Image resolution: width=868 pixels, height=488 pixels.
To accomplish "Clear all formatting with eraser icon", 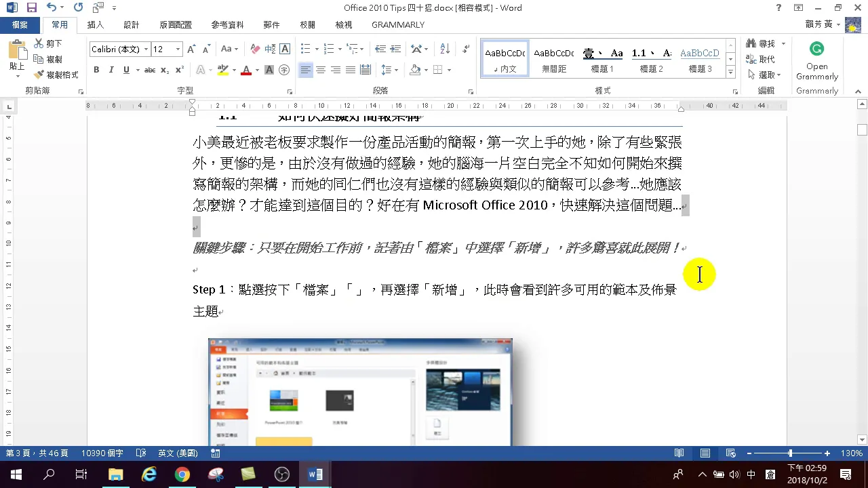I will pyautogui.click(x=256, y=49).
